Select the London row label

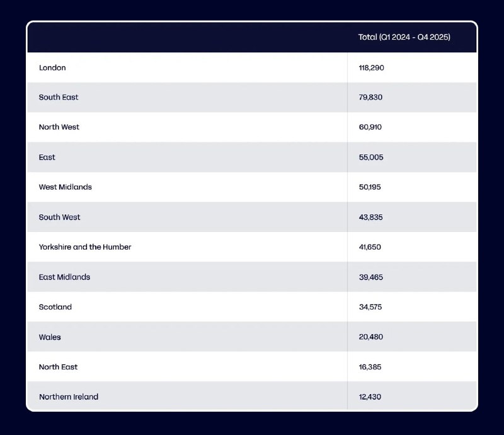52,67
